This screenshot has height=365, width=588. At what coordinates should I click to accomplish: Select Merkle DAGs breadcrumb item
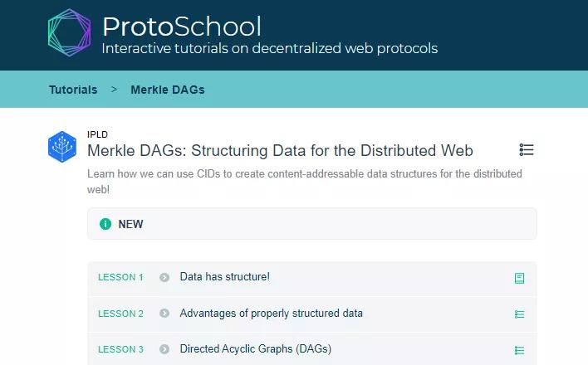pyautogui.click(x=168, y=90)
